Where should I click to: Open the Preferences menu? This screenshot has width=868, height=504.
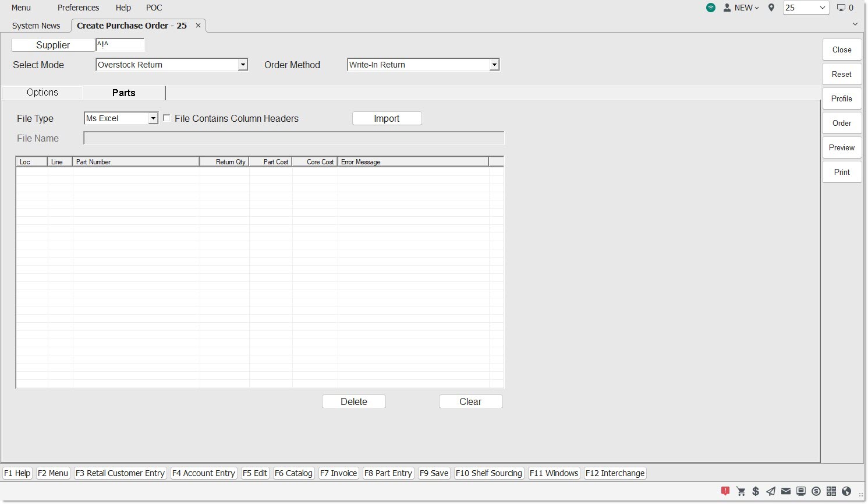tap(78, 8)
